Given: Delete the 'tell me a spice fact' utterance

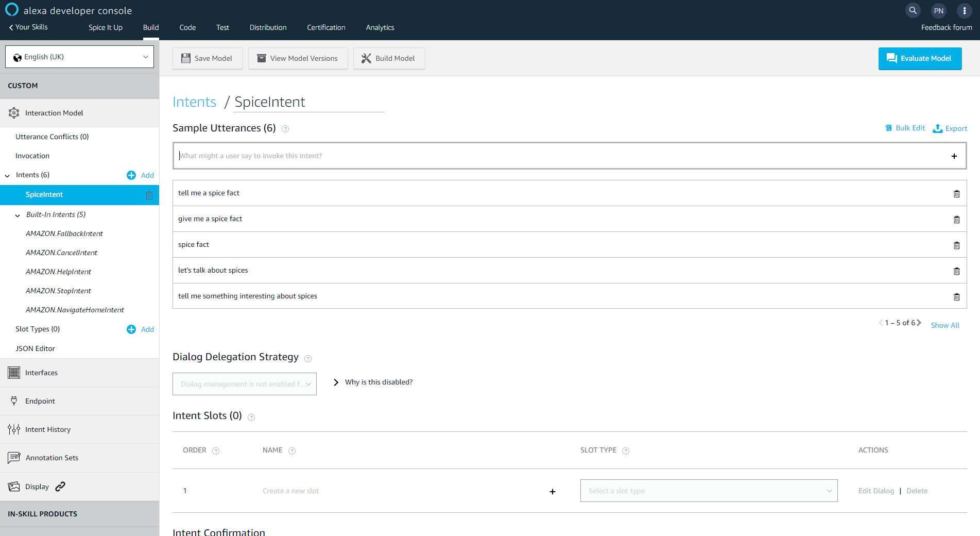Looking at the screenshot, I should point(957,194).
